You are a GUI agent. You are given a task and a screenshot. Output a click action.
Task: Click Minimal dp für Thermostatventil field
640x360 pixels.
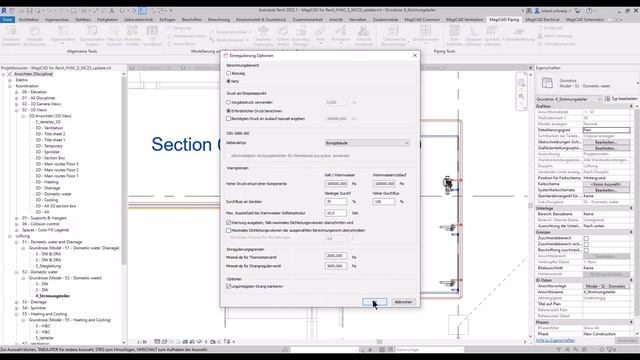coord(336,256)
